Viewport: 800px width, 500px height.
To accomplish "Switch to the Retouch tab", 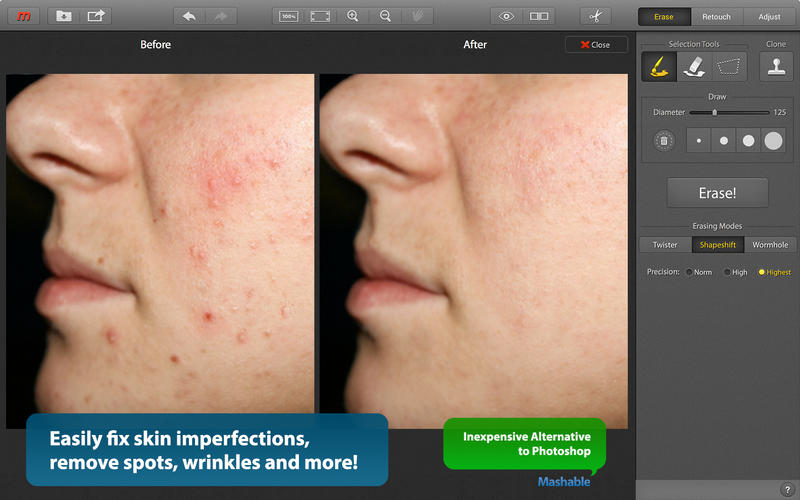I will pyautogui.click(x=716, y=16).
